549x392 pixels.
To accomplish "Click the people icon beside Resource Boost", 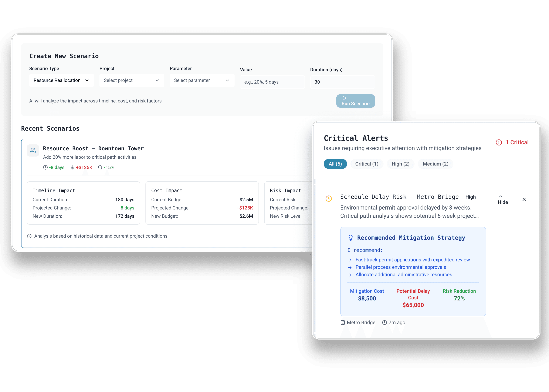I will [33, 151].
